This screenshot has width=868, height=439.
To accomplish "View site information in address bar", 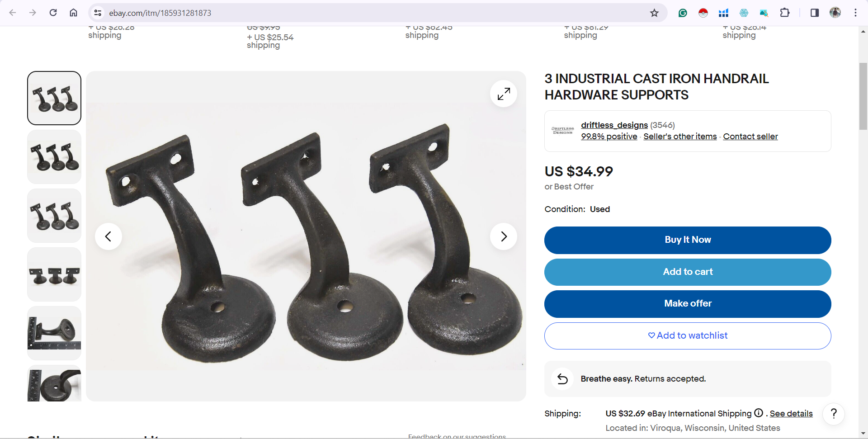I will point(98,13).
